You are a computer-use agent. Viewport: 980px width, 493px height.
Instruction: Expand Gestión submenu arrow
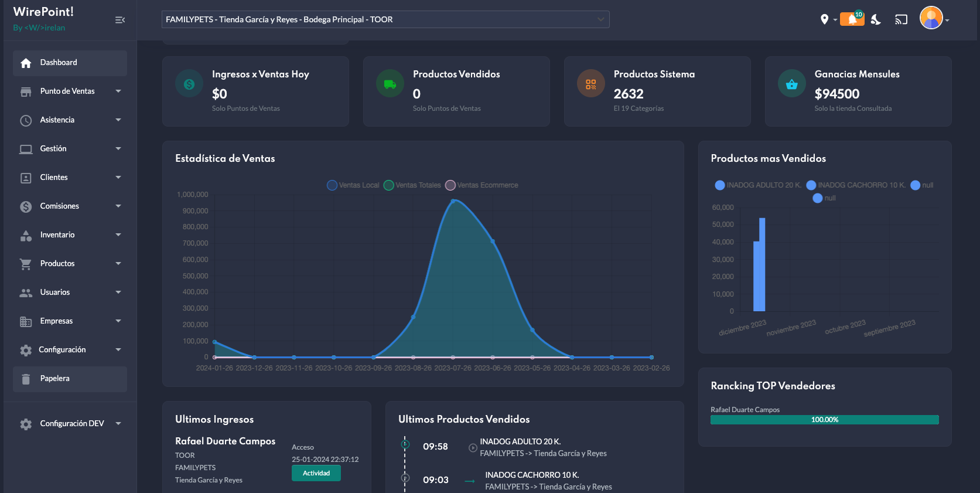[x=118, y=149]
